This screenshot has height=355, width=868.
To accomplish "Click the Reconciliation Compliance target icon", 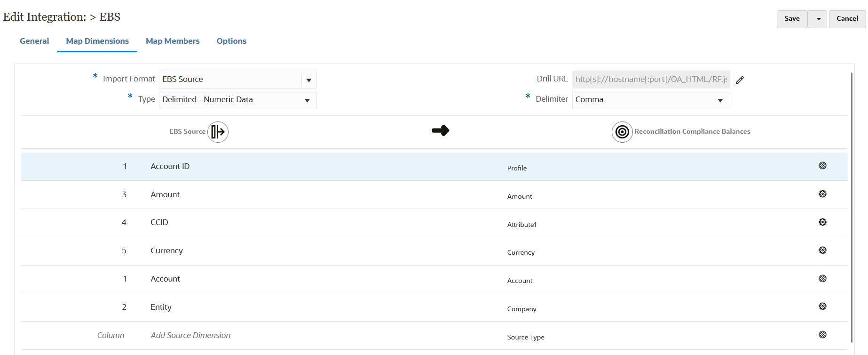I will 622,132.
